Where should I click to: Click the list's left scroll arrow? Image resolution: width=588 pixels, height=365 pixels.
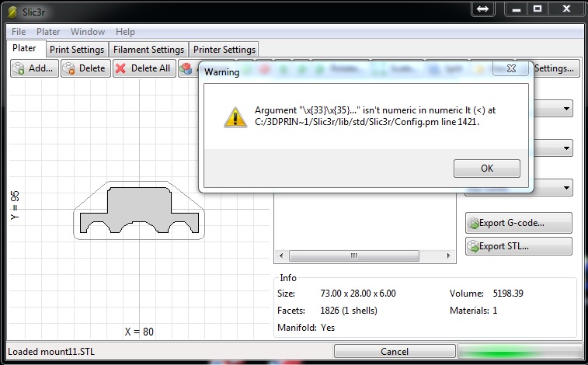[281, 256]
